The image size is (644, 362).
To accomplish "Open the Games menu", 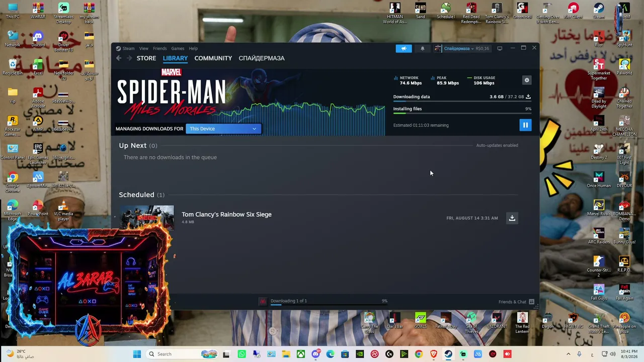I will [178, 48].
